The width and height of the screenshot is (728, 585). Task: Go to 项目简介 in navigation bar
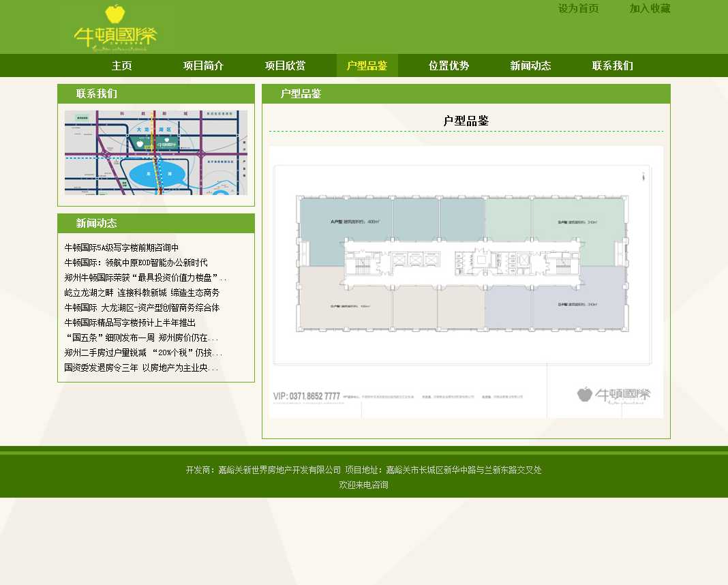[204, 65]
